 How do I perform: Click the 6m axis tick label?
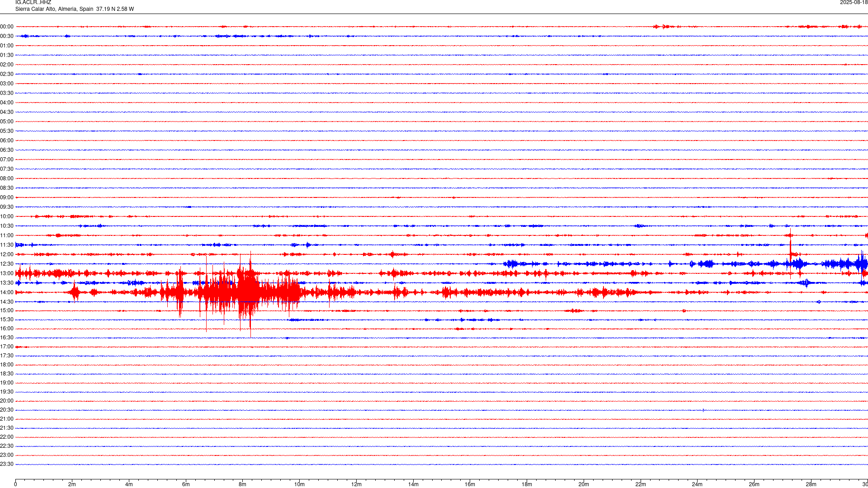pyautogui.click(x=186, y=484)
